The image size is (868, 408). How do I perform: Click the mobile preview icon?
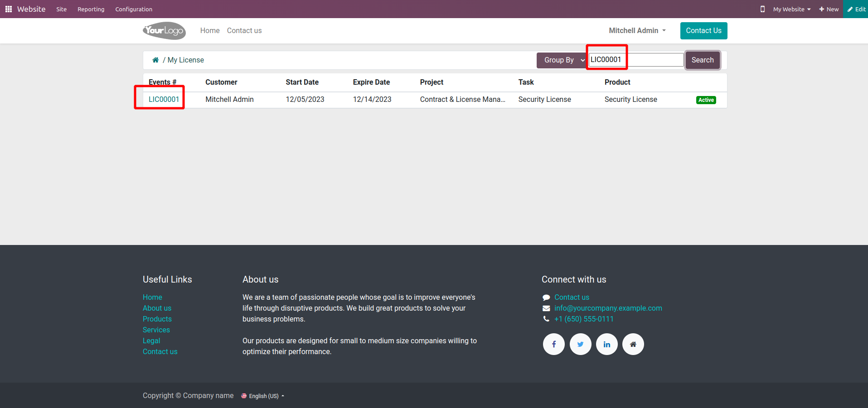[762, 9]
